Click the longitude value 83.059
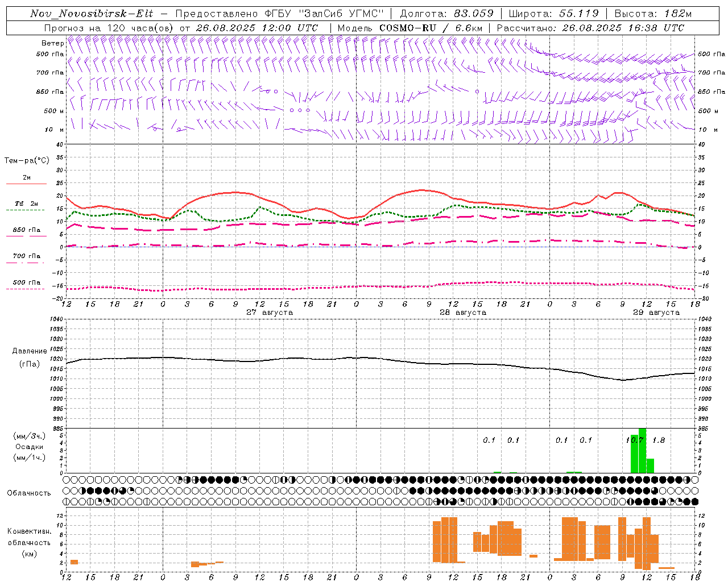Viewport: 728px width, 582px height. click(x=474, y=14)
